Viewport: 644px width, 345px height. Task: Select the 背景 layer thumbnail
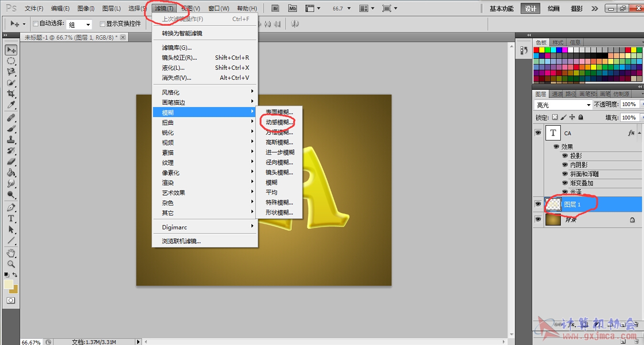pos(553,219)
